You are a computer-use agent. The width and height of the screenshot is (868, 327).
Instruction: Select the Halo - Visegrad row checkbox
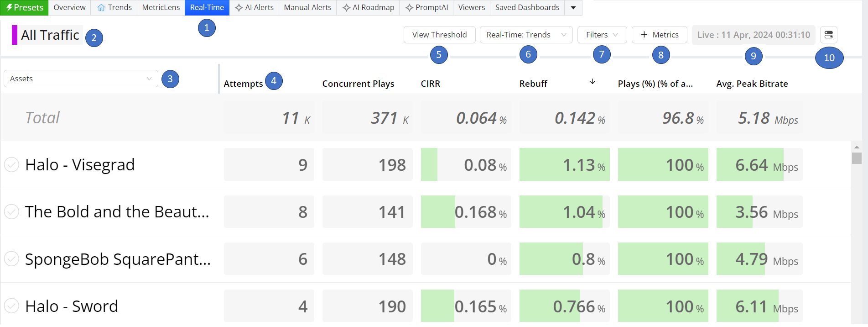[11, 164]
